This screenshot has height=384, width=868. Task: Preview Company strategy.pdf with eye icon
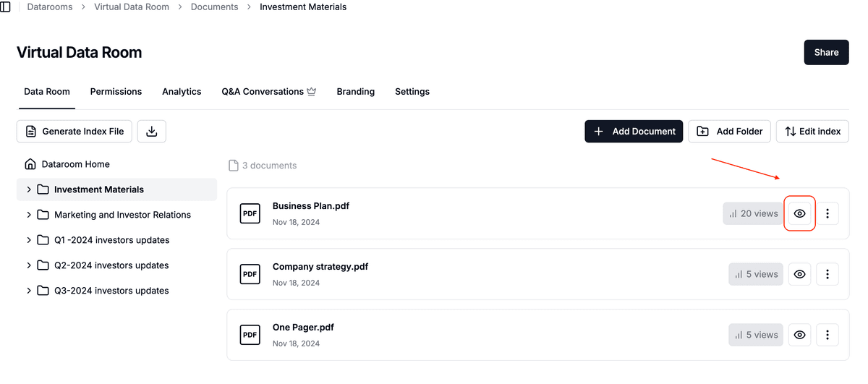[x=799, y=274]
